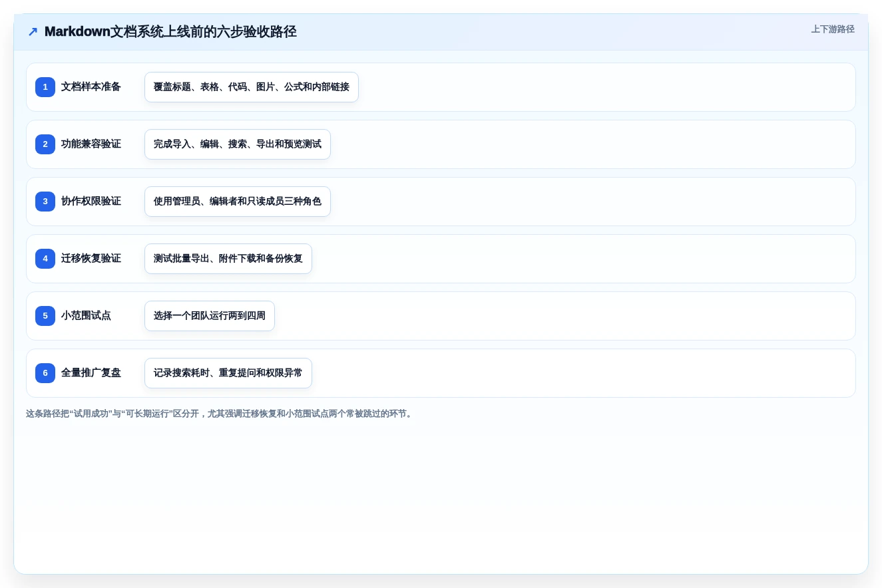Select step number badge 4

[45, 259]
